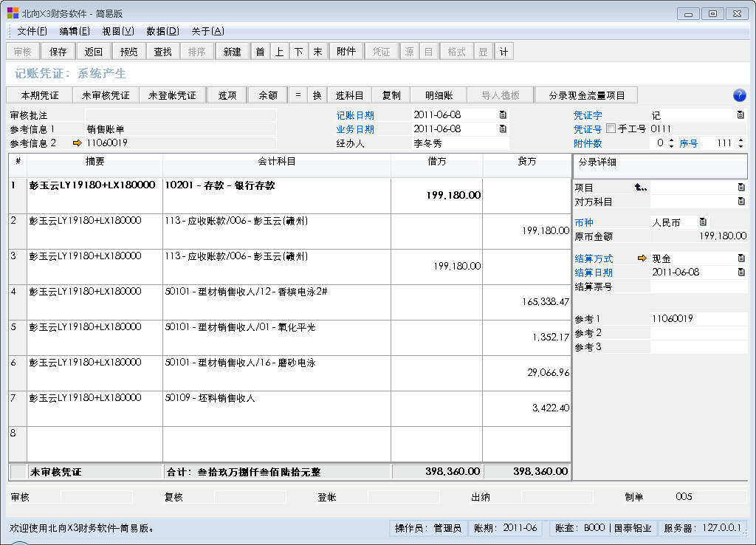Click the 明细账 button

(x=439, y=95)
